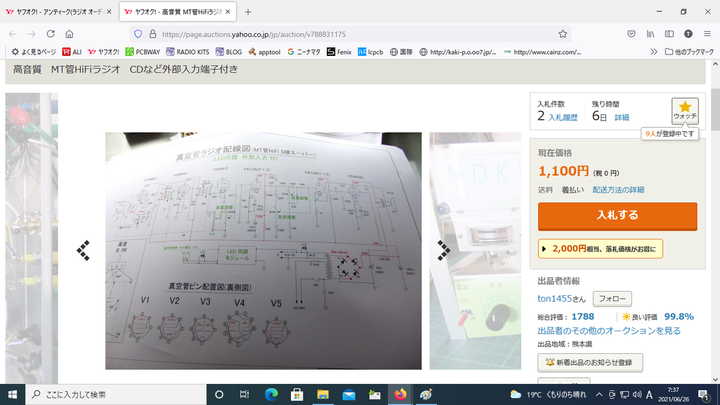The image size is (720, 405).
Task: Show the next auction photo
Action: 444,250
